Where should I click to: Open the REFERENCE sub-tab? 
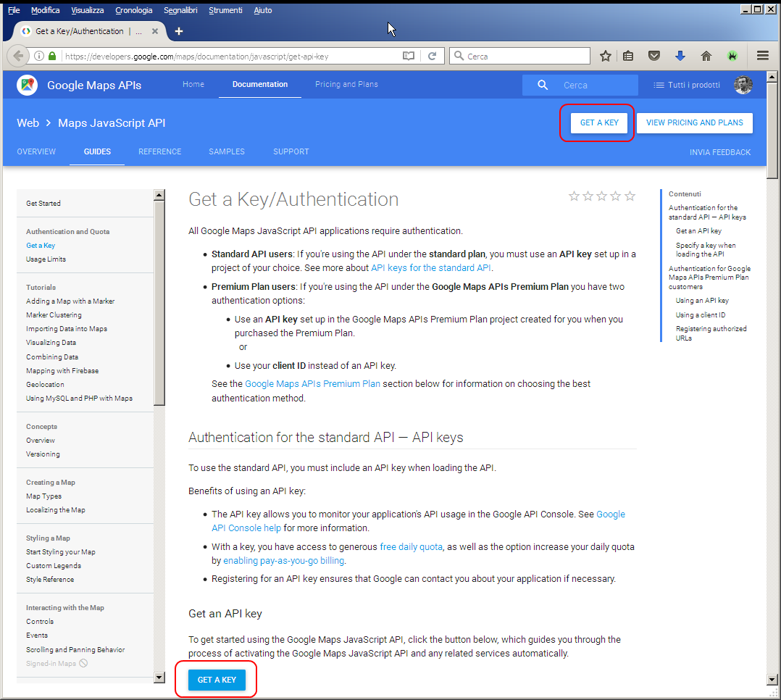tap(160, 151)
